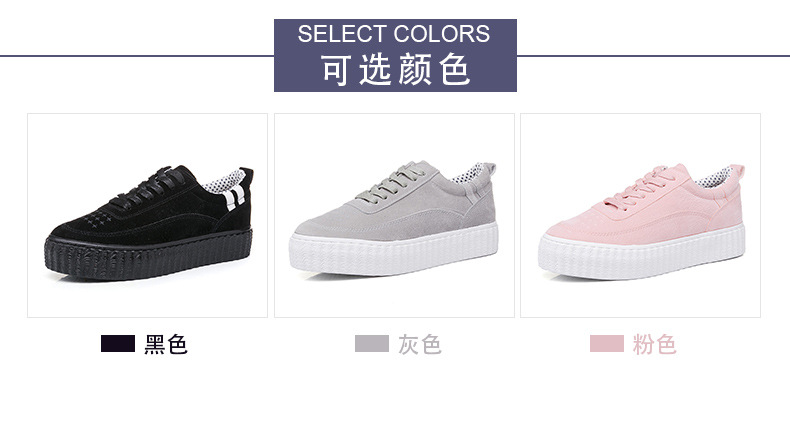Click the pink sneaker's white platform sole
790x434 pixels.
[x=641, y=252]
